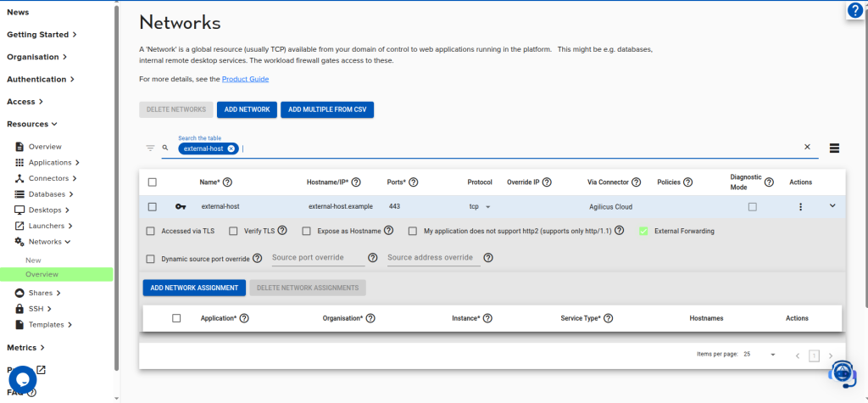Clear the table search with the X icon
Screen dimensions: 868x403
pyautogui.click(x=807, y=147)
